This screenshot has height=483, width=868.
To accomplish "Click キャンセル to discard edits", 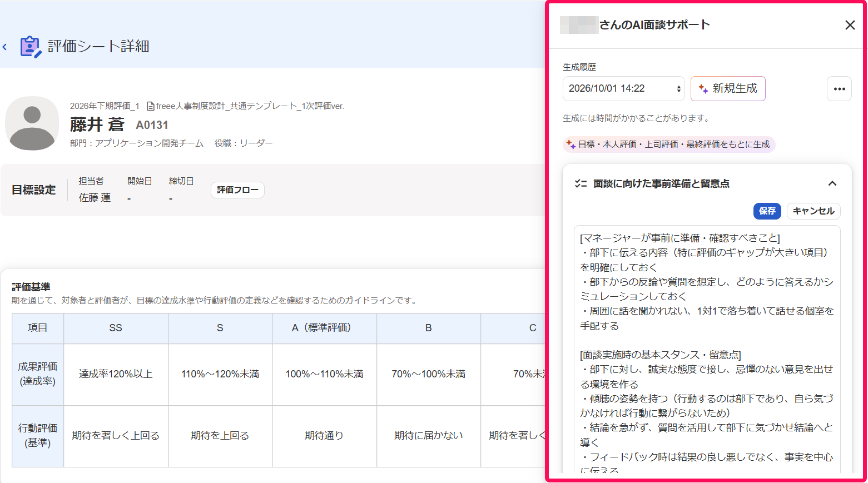I will [814, 211].
